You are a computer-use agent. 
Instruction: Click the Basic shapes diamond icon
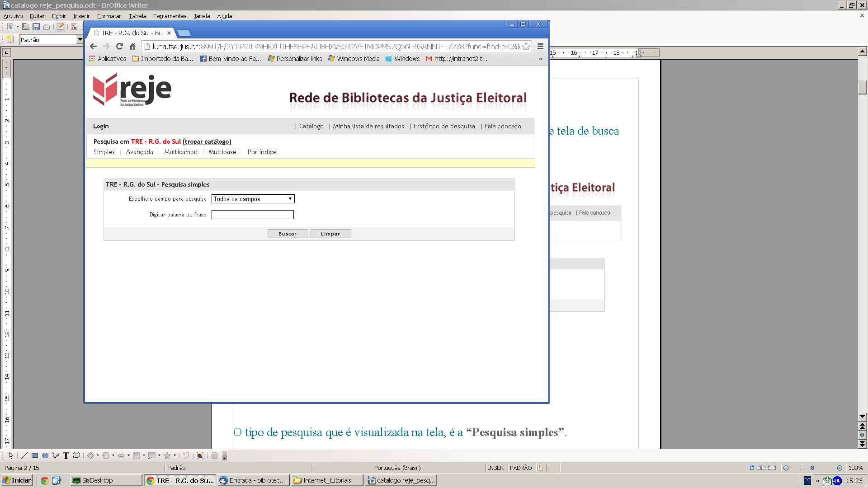pyautogui.click(x=90, y=455)
